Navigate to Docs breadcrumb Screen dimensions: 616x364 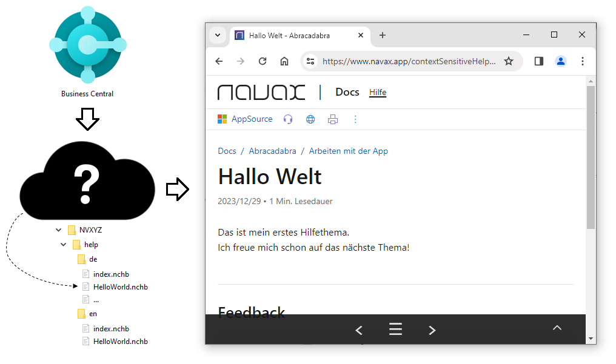(227, 151)
